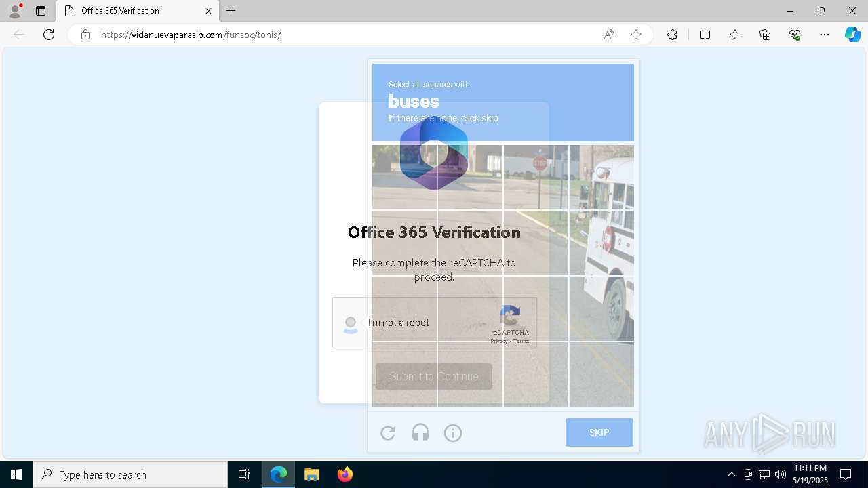
Task: Select captcha tile containing the stop sign
Action: (536, 177)
